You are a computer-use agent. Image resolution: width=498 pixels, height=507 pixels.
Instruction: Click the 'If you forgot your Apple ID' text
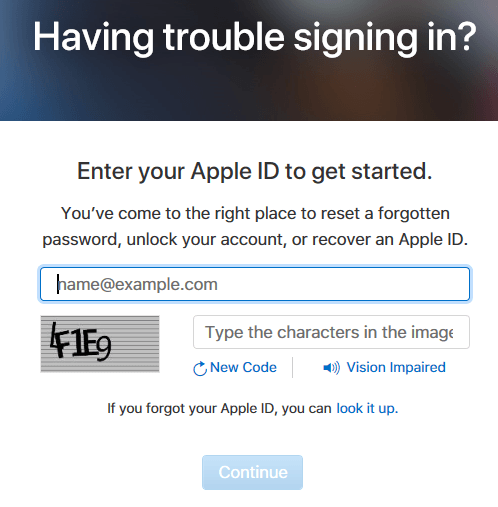pyautogui.click(x=219, y=408)
